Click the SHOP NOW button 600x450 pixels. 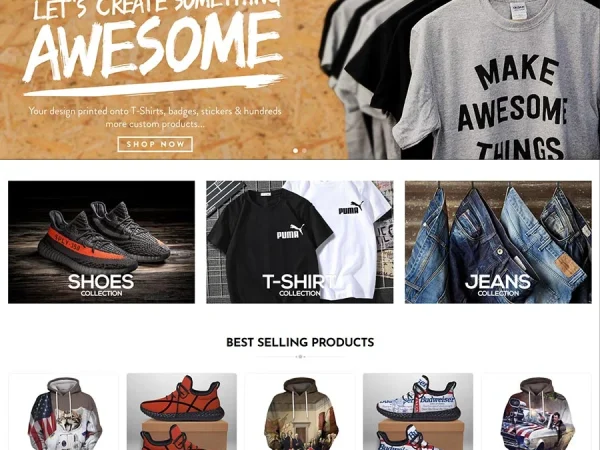(x=155, y=144)
